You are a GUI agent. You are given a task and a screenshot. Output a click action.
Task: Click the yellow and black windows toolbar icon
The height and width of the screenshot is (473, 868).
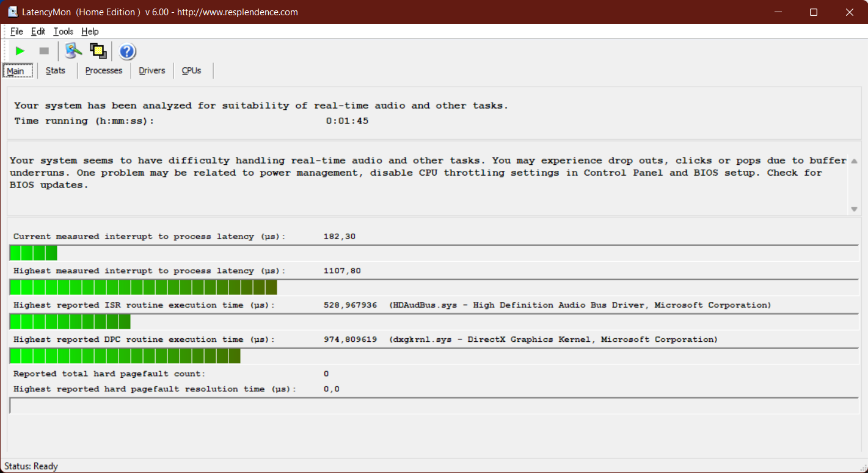(98, 51)
